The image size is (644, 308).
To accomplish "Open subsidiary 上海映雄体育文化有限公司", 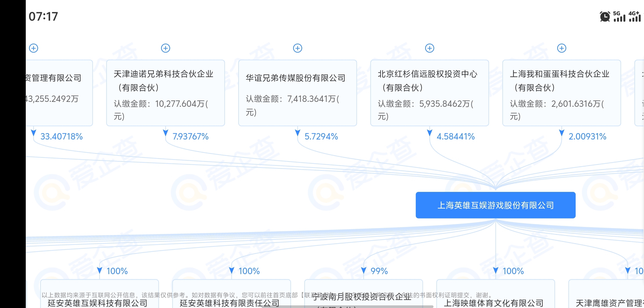I will [x=496, y=294].
